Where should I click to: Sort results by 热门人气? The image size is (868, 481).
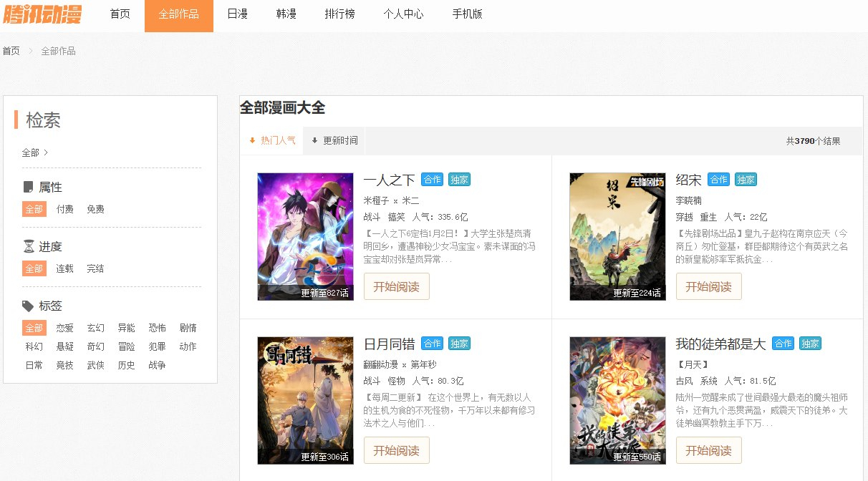coord(272,140)
